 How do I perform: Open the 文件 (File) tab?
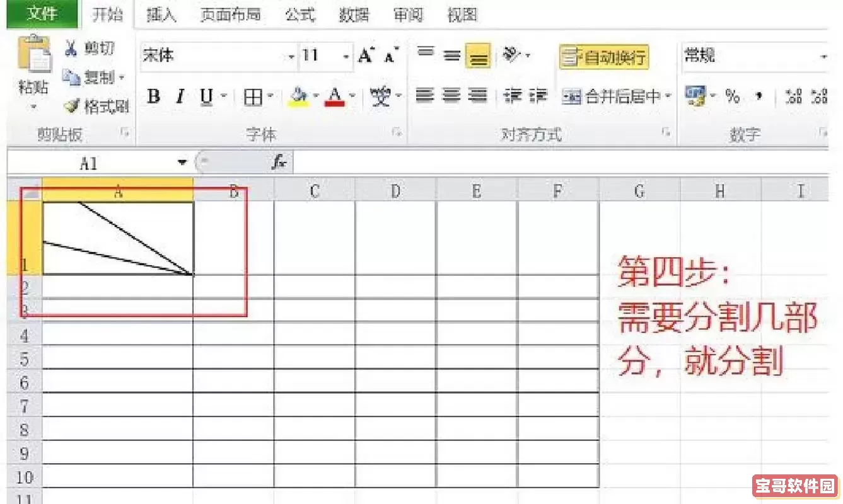coord(43,14)
